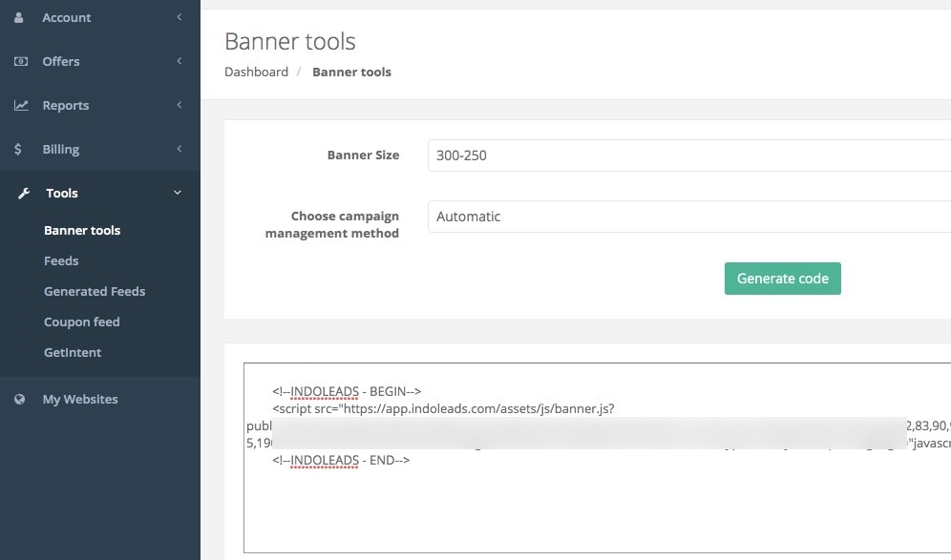Select Feeds from the Tools submenu
951x560 pixels.
click(61, 260)
